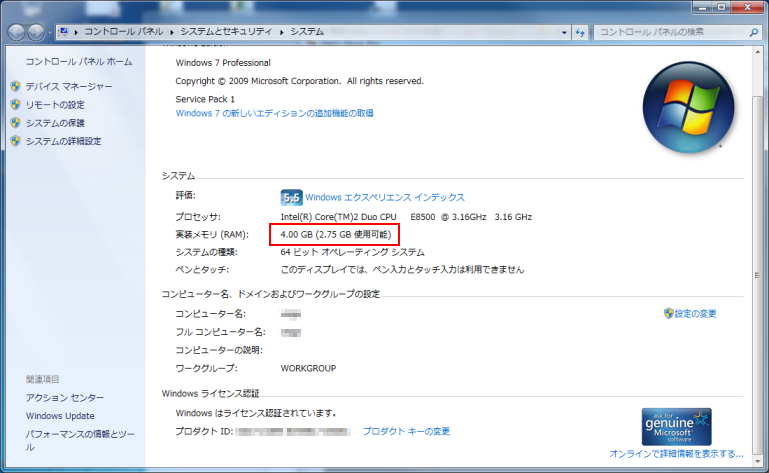Click the プロダクト キーの変更 link
This screenshot has width=769, height=473.
pyautogui.click(x=406, y=432)
